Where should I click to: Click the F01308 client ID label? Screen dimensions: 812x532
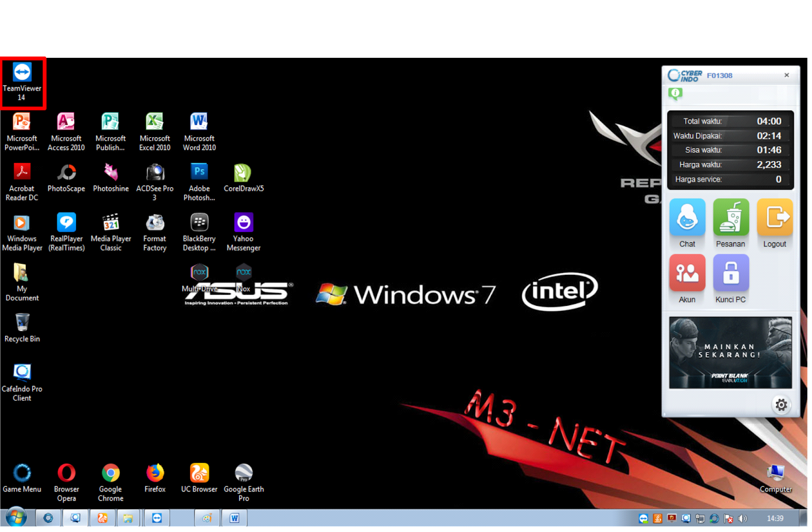tap(720, 76)
